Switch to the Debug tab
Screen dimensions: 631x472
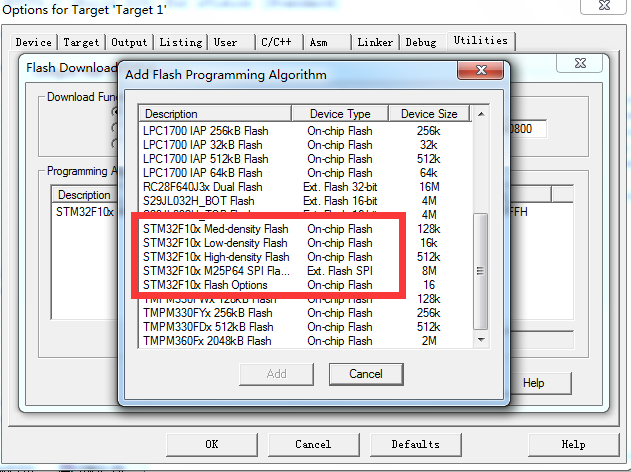click(421, 42)
